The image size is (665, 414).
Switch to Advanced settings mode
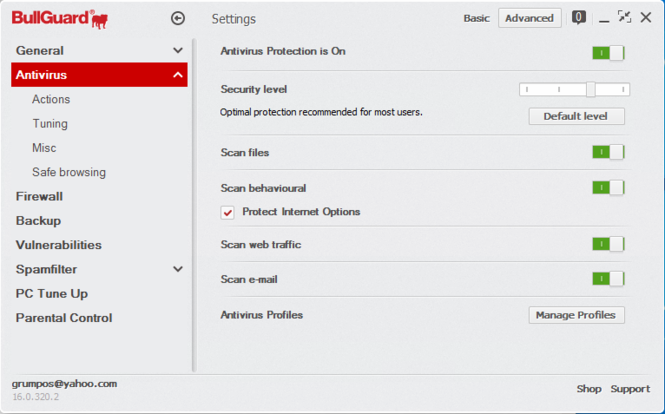[x=530, y=18]
